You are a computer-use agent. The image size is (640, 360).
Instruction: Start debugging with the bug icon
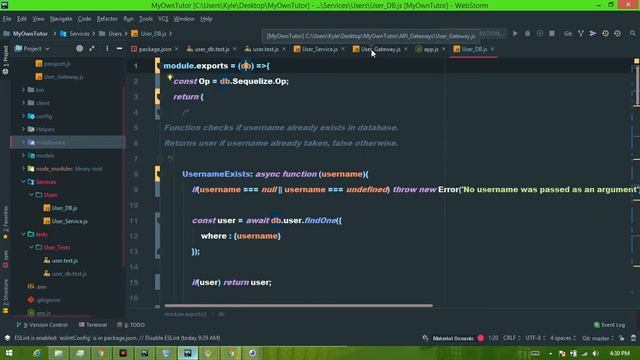coord(527,33)
